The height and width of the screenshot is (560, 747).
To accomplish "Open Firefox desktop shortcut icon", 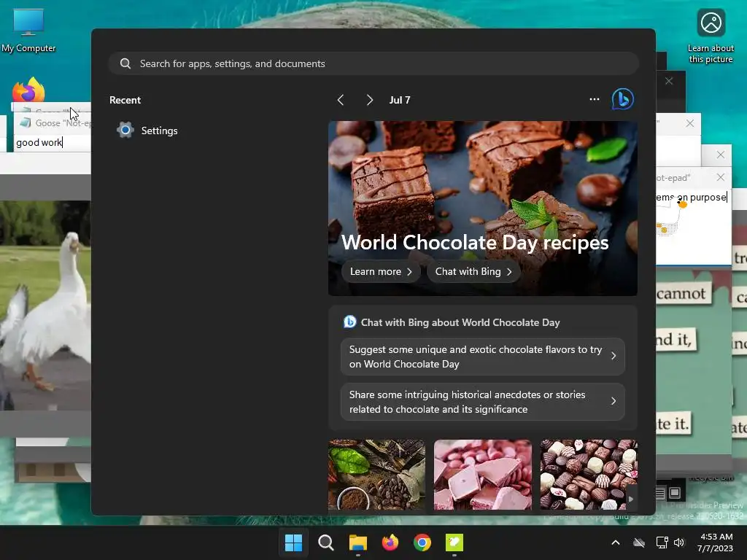I will click(28, 89).
